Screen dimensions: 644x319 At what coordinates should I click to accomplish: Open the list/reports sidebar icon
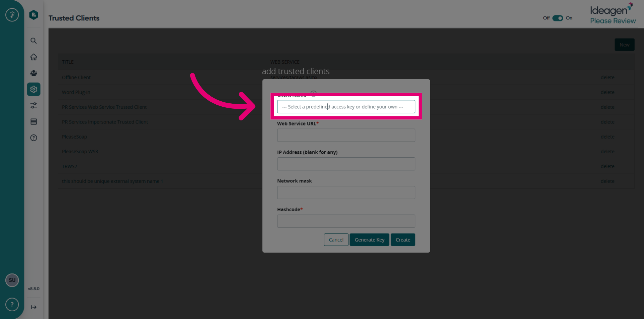(34, 121)
